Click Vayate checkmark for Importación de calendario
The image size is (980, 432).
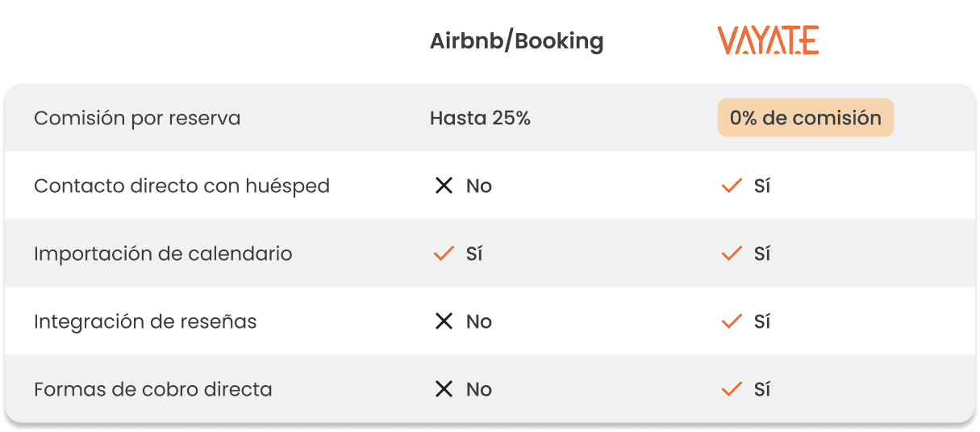pos(732,254)
